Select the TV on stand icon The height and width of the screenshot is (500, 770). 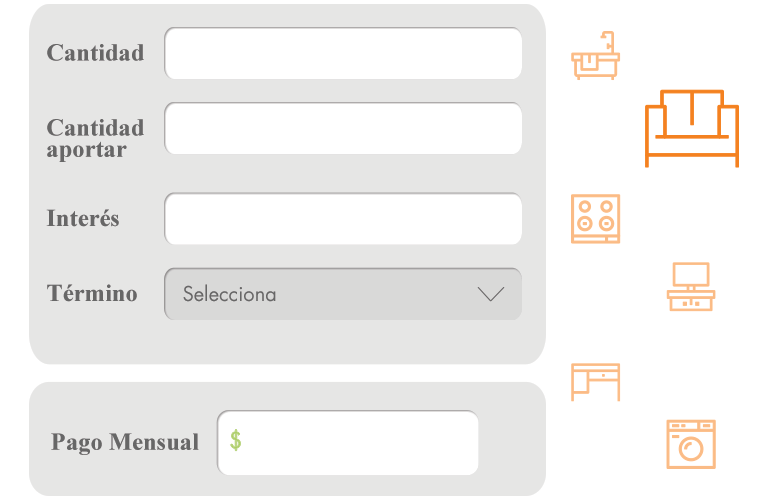pos(691,286)
